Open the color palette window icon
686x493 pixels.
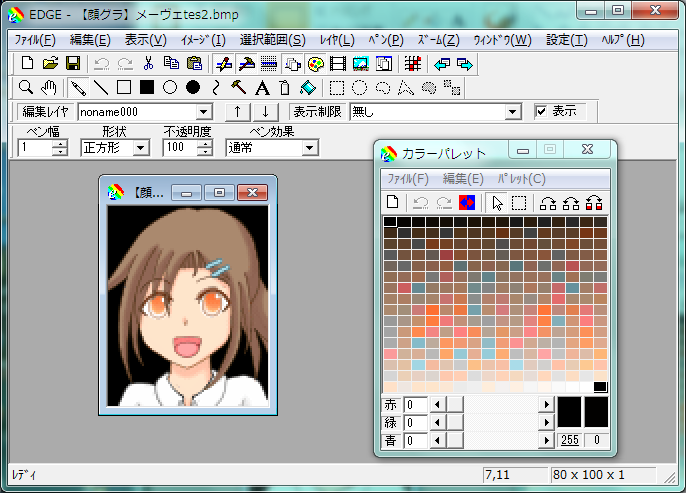coord(315,64)
